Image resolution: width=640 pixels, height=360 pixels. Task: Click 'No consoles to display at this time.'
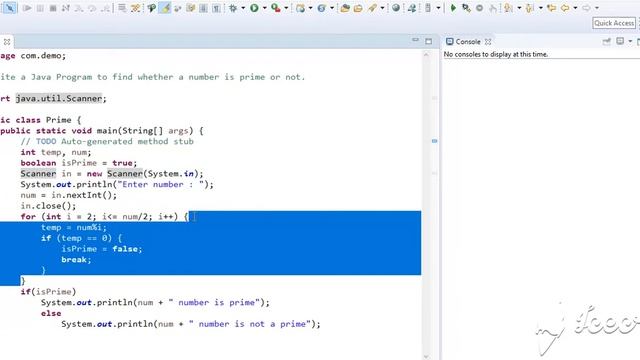point(496,54)
